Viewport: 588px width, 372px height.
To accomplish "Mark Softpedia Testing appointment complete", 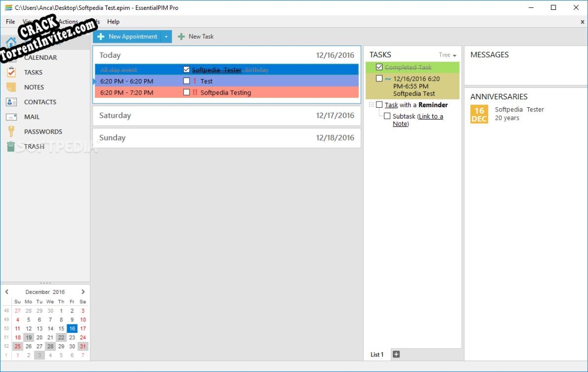I will click(186, 93).
